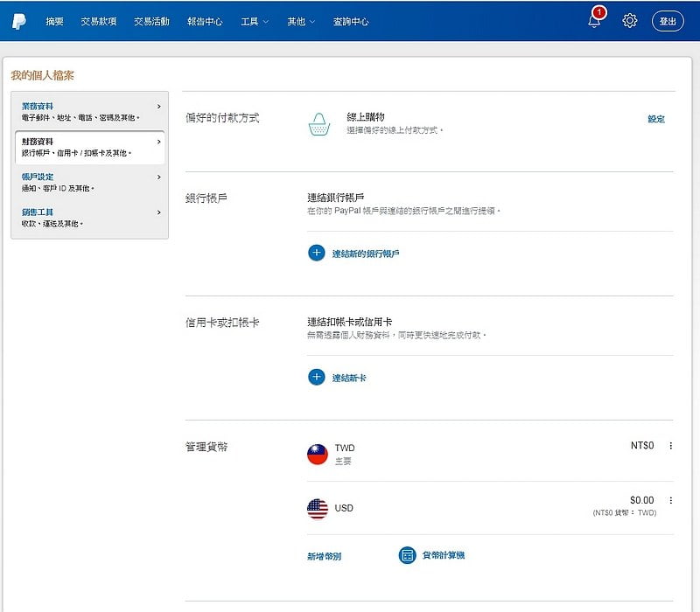
Task: Open the 交易活動 menu item
Action: click(151, 21)
